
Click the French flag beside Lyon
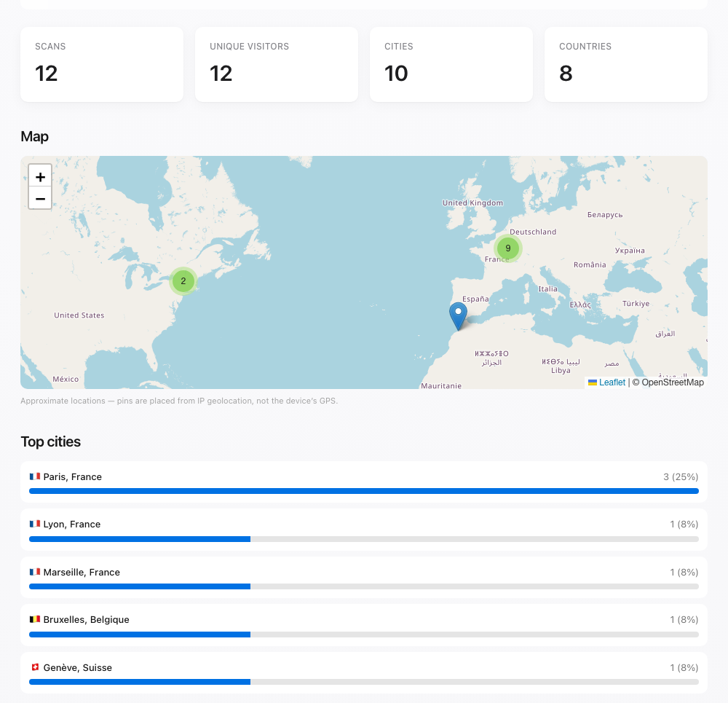(35, 524)
